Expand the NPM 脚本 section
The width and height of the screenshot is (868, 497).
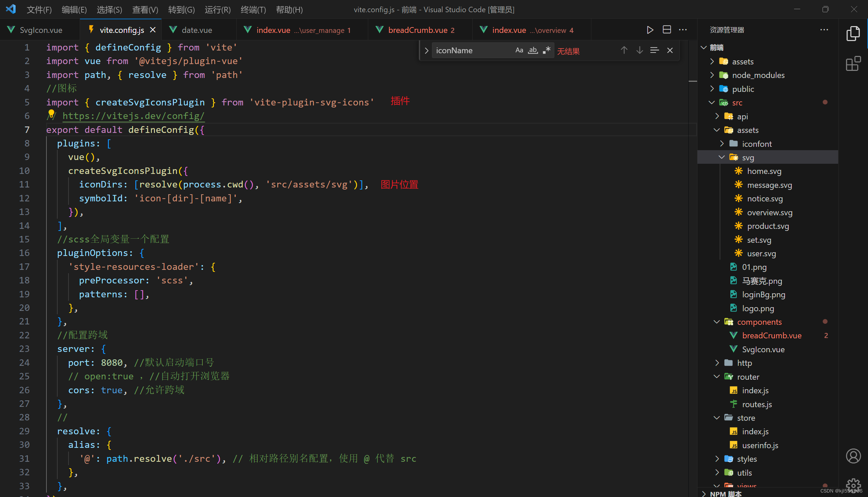click(768, 493)
